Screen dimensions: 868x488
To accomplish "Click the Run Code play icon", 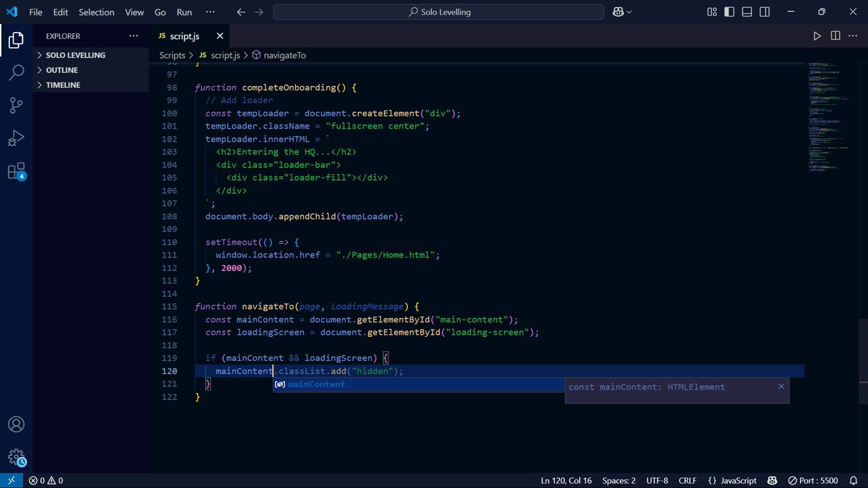I will 817,36.
